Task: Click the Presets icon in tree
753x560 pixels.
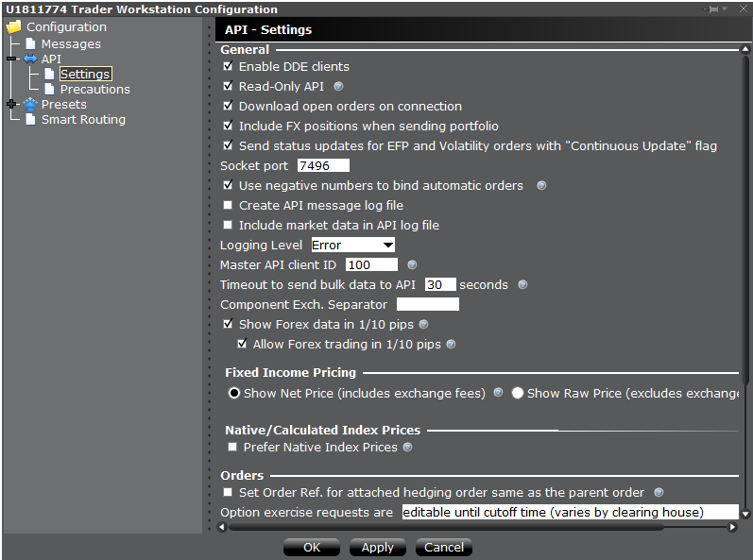Action: 30,104
